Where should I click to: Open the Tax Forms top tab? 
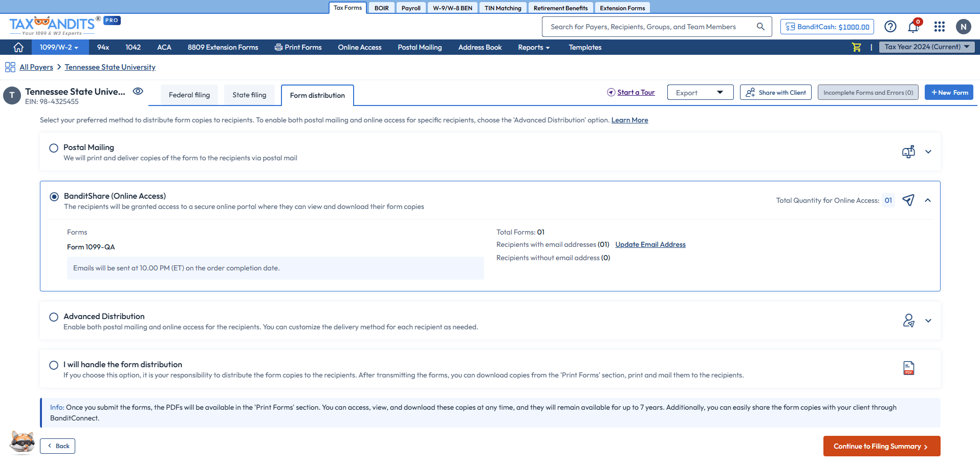point(347,8)
